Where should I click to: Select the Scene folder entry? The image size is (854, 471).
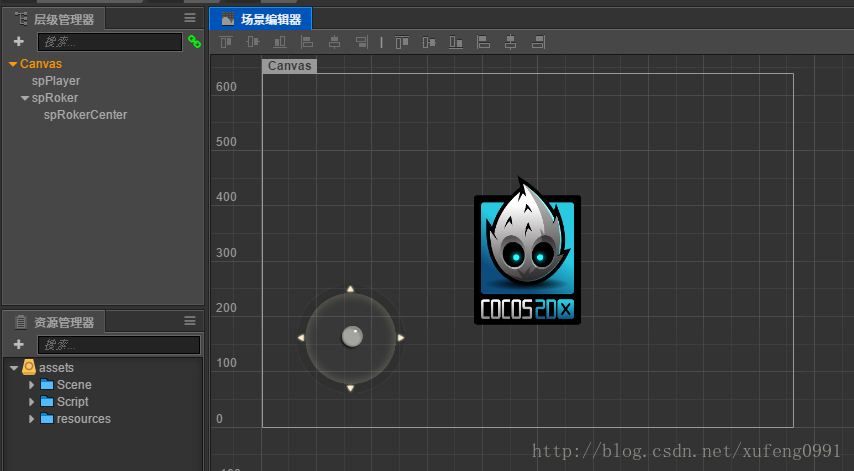pos(74,384)
